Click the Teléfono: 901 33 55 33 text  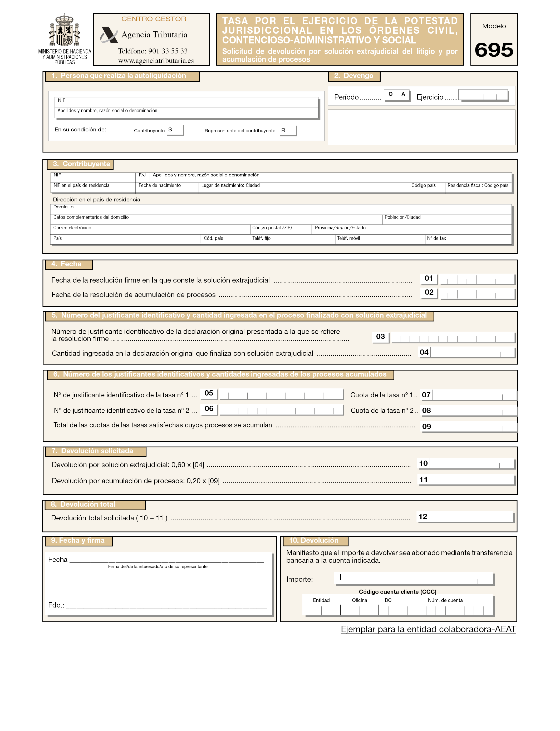point(153,51)
